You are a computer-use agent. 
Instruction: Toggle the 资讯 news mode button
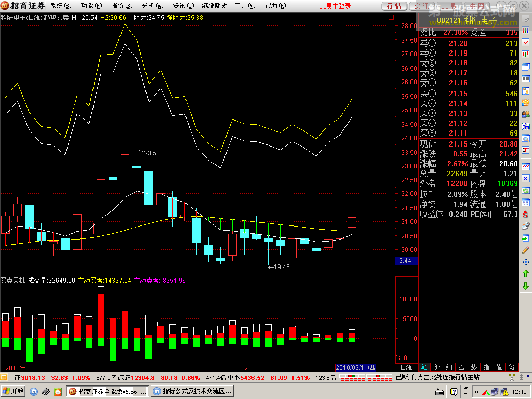(x=421, y=6)
